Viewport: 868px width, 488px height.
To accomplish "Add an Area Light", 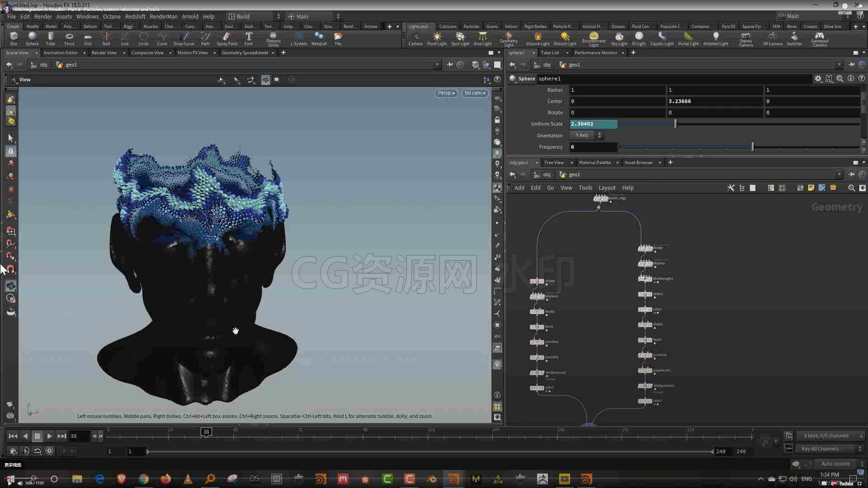I will [482, 38].
